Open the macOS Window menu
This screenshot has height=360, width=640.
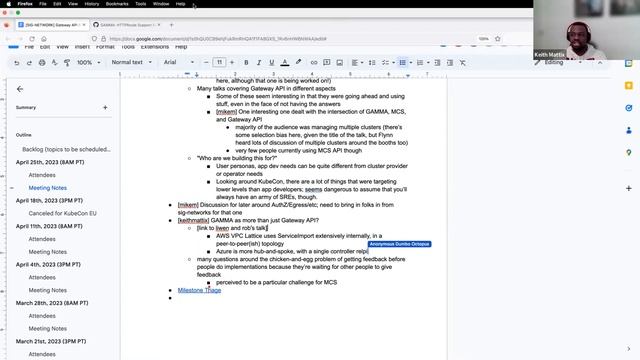click(161, 4)
